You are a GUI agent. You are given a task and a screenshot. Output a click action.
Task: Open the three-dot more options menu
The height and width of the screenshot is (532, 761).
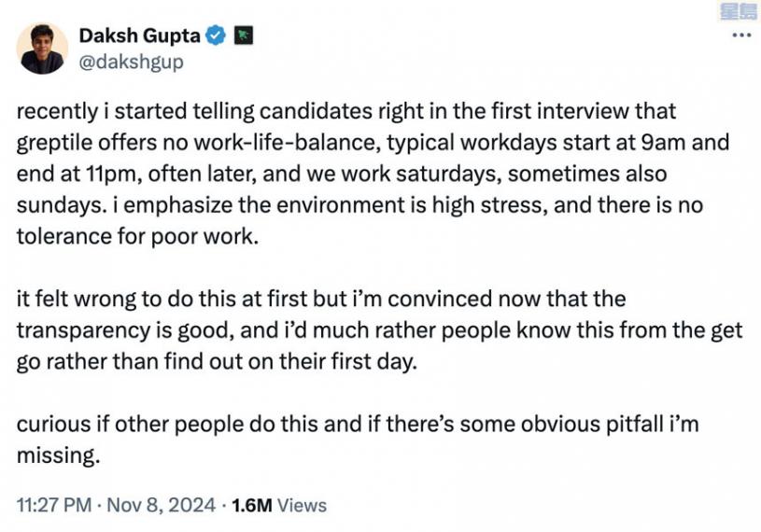(x=740, y=35)
